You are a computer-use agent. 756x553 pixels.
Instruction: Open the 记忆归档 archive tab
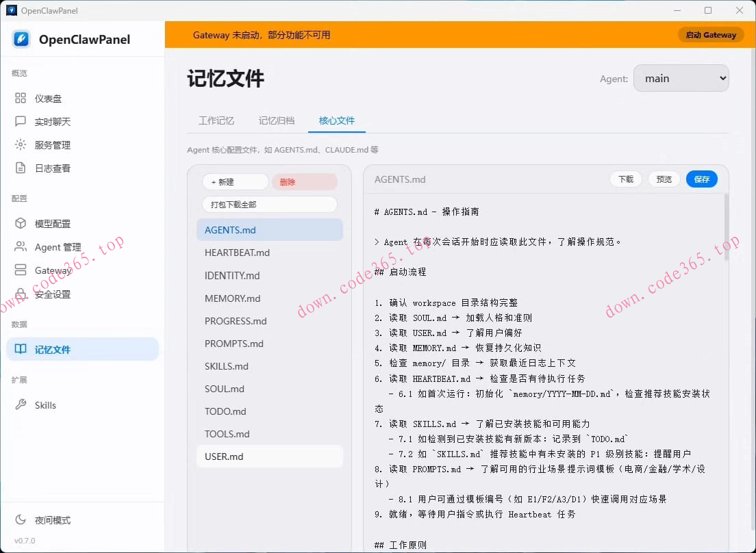(x=277, y=120)
